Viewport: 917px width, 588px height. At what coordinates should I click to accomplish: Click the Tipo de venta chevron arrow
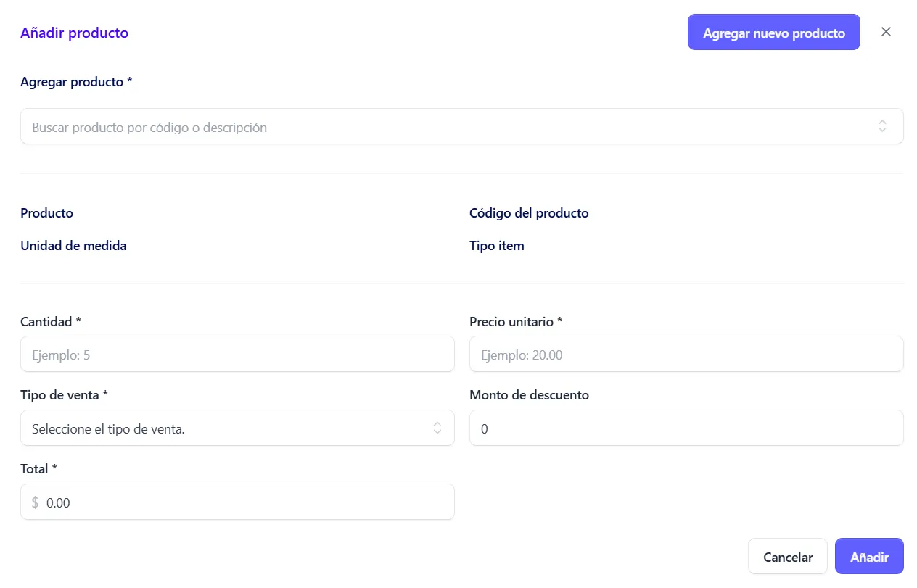click(437, 428)
